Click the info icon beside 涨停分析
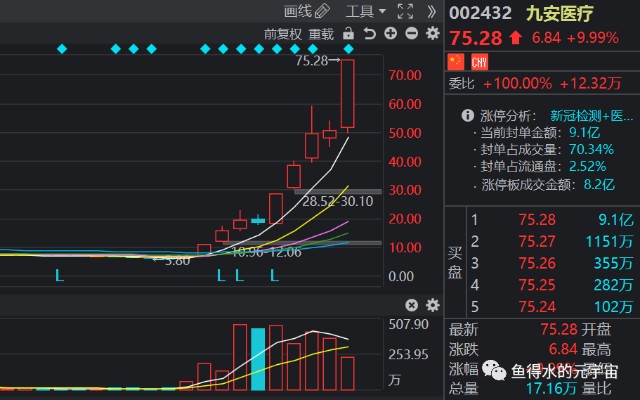 [467, 116]
